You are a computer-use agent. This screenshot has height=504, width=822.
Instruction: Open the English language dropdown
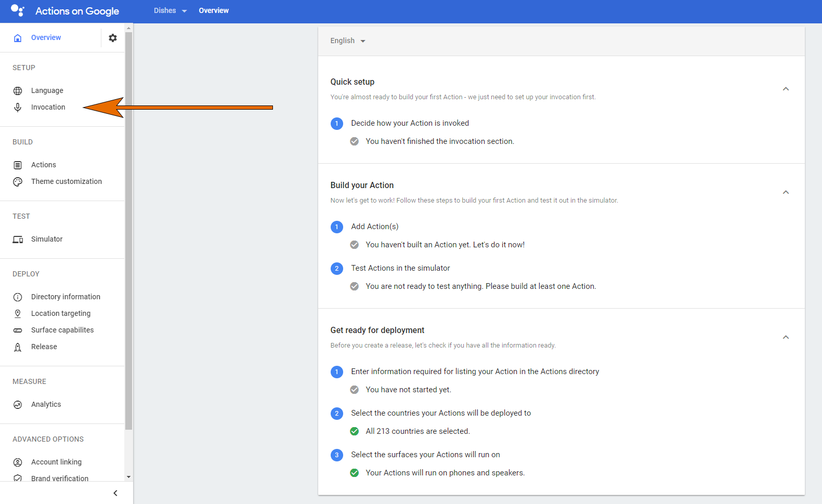pos(348,41)
